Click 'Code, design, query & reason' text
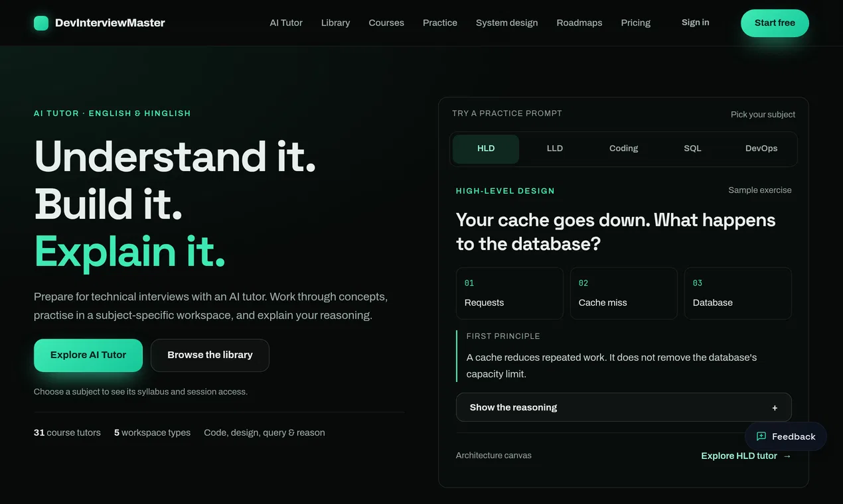Image resolution: width=843 pixels, height=504 pixels. click(x=264, y=432)
